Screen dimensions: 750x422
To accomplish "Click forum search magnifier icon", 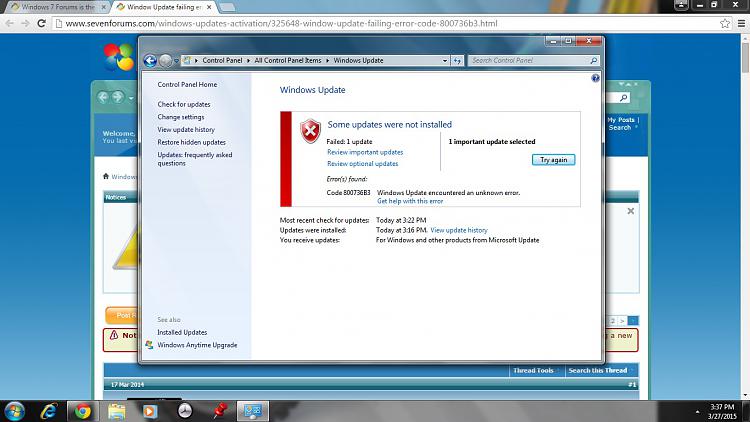I will coord(623,98).
